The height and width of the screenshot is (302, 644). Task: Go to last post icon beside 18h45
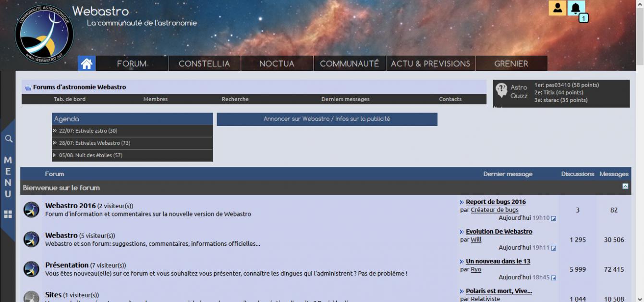[x=553, y=278]
